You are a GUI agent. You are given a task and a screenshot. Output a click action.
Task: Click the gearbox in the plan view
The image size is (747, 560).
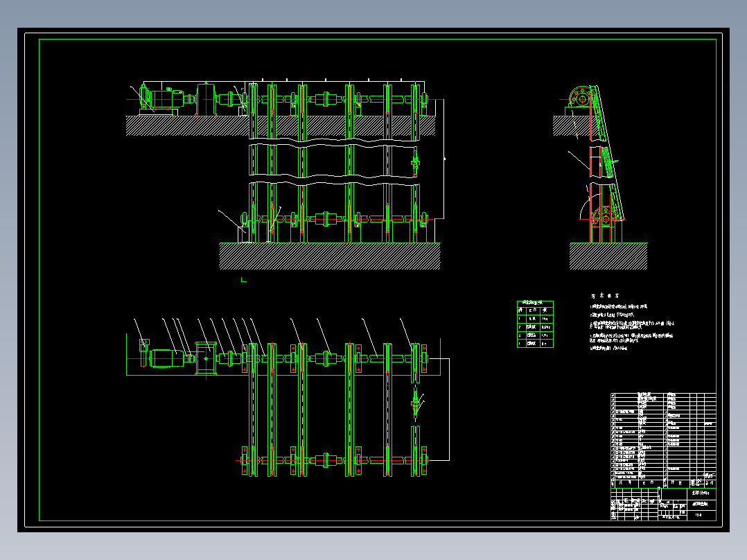[206, 358]
